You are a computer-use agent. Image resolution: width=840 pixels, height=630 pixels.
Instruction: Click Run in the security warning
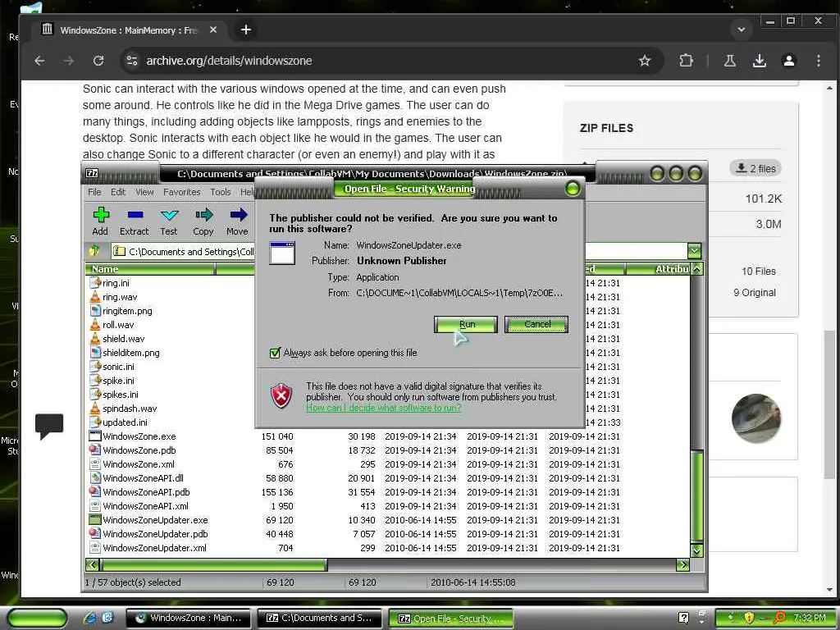point(466,324)
